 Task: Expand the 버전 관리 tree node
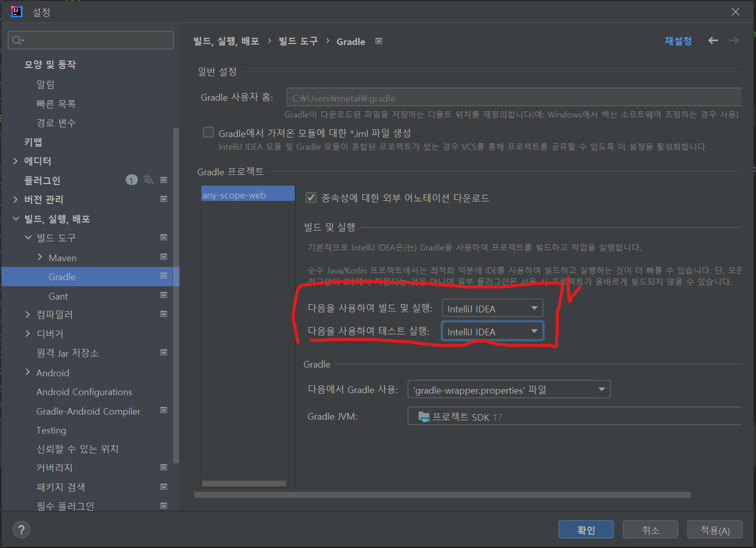[15, 199]
